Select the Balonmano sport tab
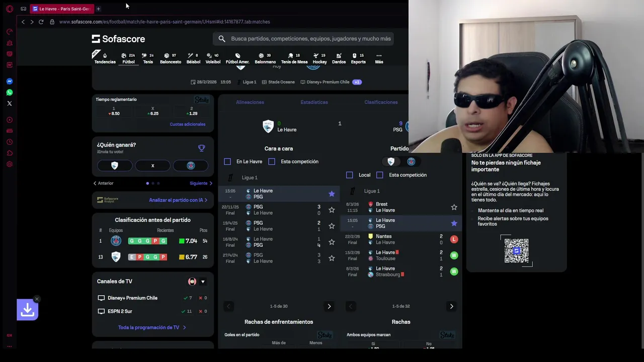 coord(265,58)
